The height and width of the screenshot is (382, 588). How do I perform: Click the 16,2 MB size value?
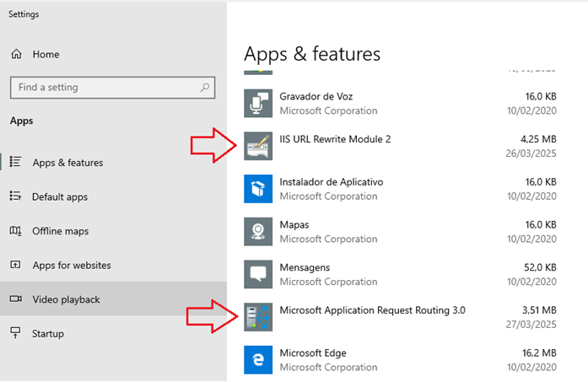point(539,352)
